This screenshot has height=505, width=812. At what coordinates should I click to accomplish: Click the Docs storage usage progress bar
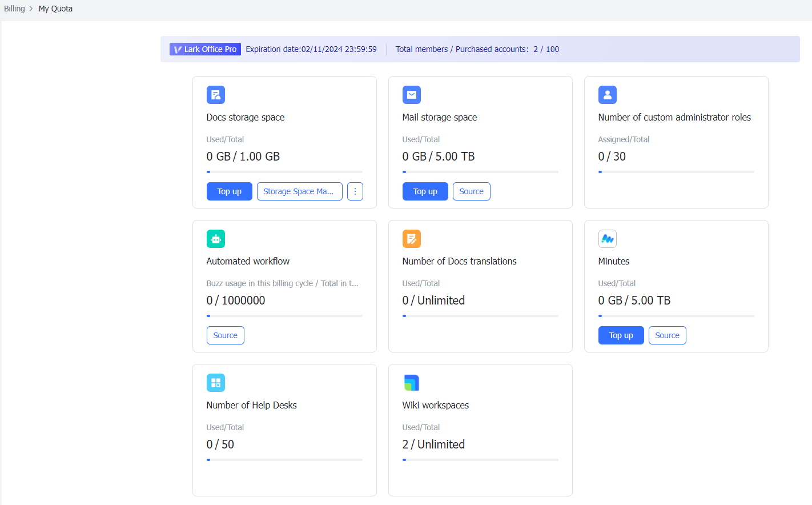(x=284, y=172)
